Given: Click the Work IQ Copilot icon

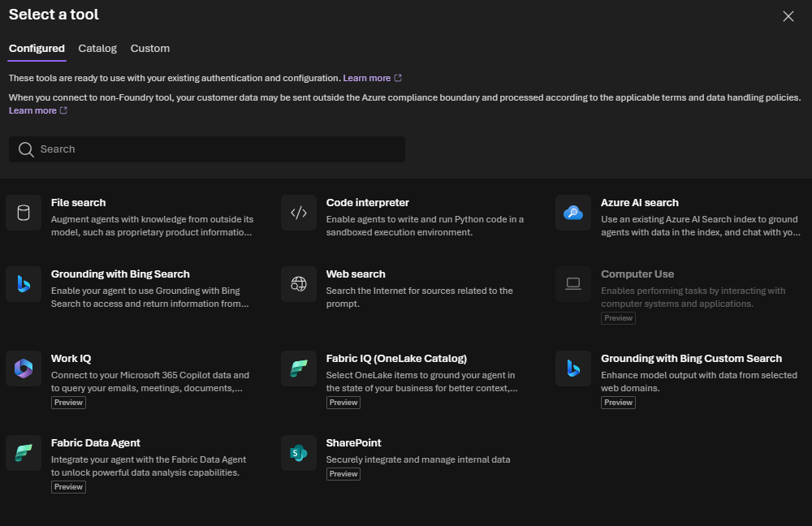Looking at the screenshot, I should click(x=24, y=369).
